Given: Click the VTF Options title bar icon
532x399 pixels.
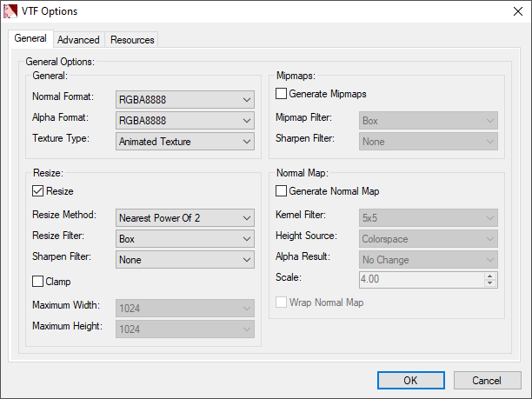Looking at the screenshot, I should point(12,11).
